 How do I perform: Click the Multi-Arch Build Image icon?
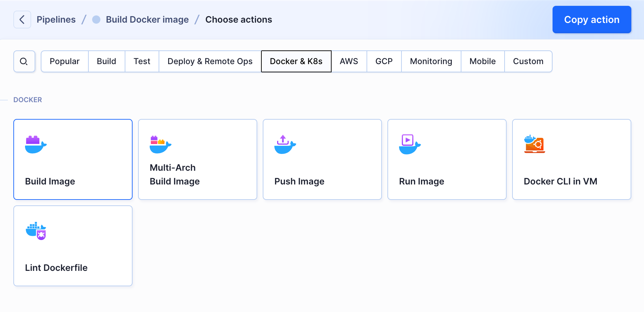160,144
